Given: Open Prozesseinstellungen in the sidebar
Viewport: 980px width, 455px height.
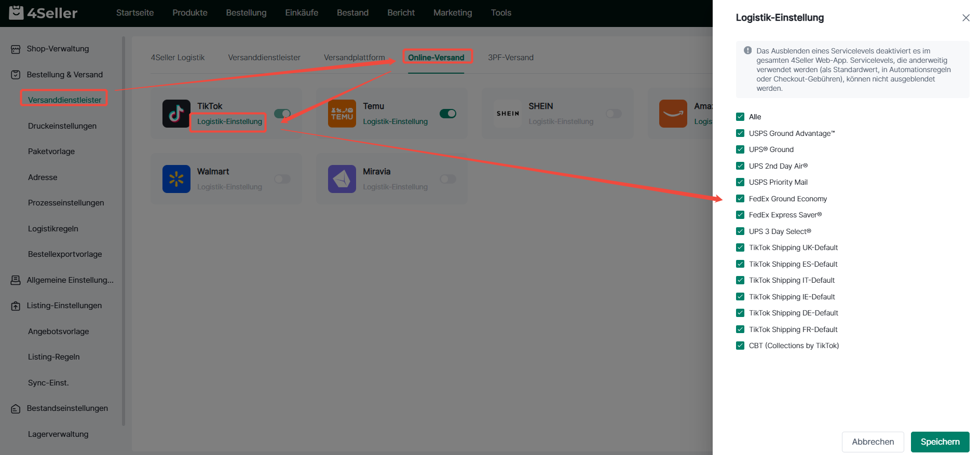Looking at the screenshot, I should tap(66, 203).
